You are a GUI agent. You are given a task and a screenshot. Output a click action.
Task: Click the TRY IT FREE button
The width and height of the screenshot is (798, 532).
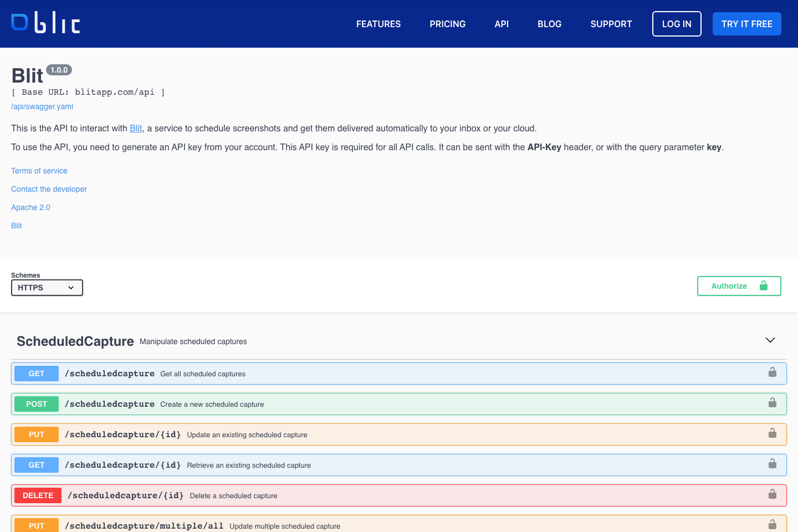pos(746,24)
